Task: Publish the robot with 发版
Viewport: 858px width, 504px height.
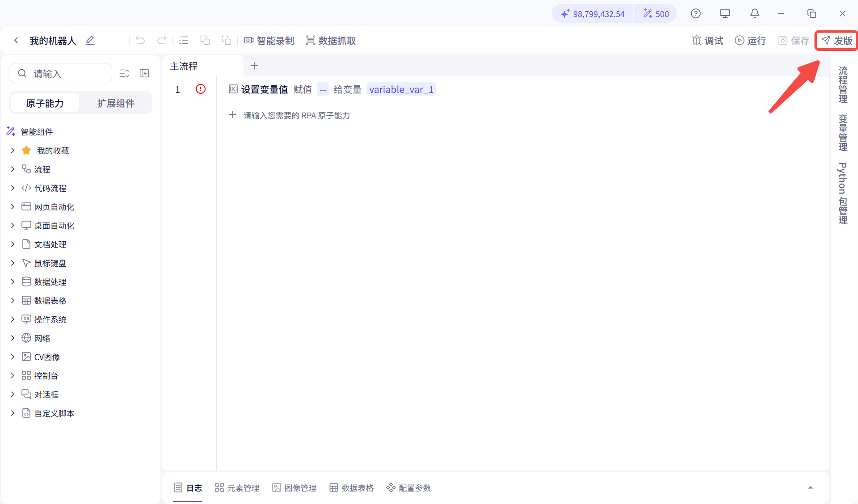Action: tap(837, 41)
